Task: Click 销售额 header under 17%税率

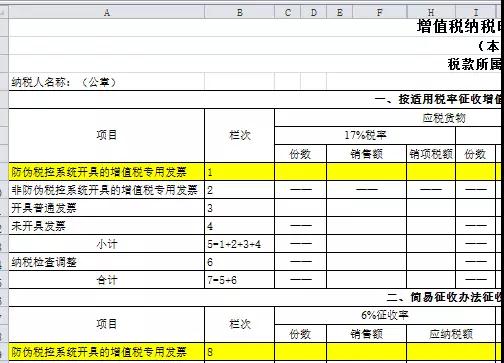Action: coord(366,154)
